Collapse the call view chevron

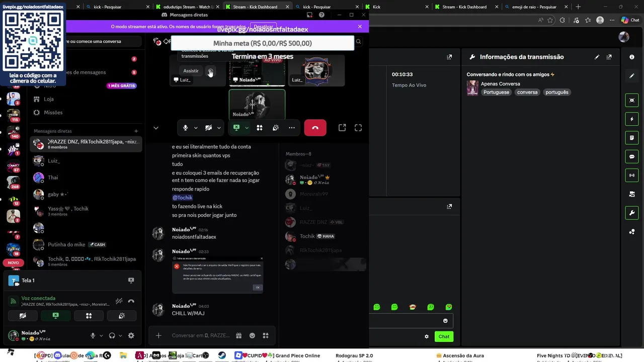pos(156,128)
